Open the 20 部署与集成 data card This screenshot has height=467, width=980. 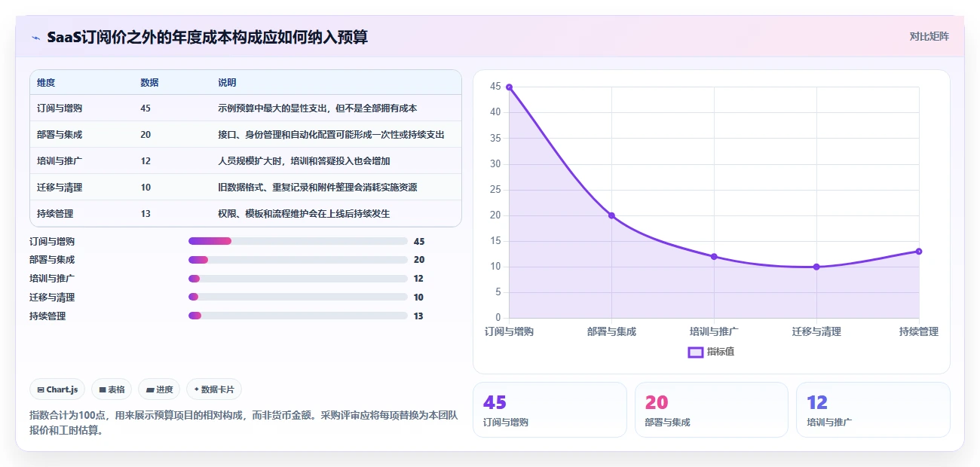pos(712,410)
